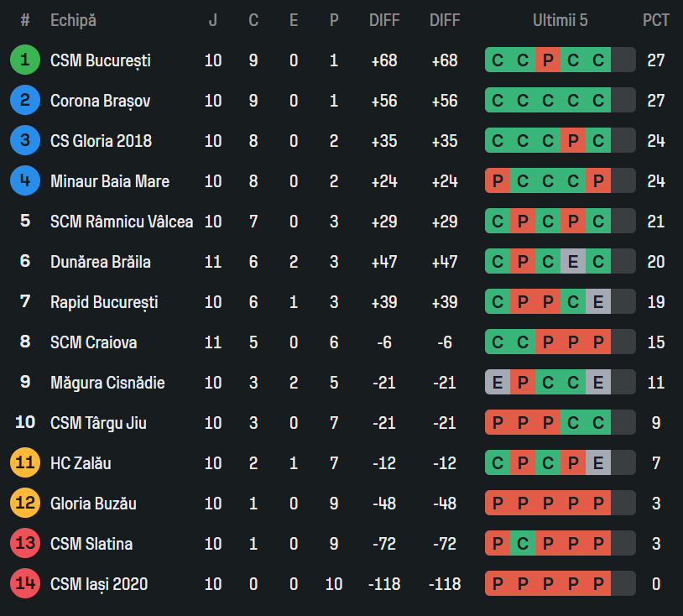Open the HC Zalău team page
Image resolution: width=683 pixels, height=616 pixels.
click(81, 463)
